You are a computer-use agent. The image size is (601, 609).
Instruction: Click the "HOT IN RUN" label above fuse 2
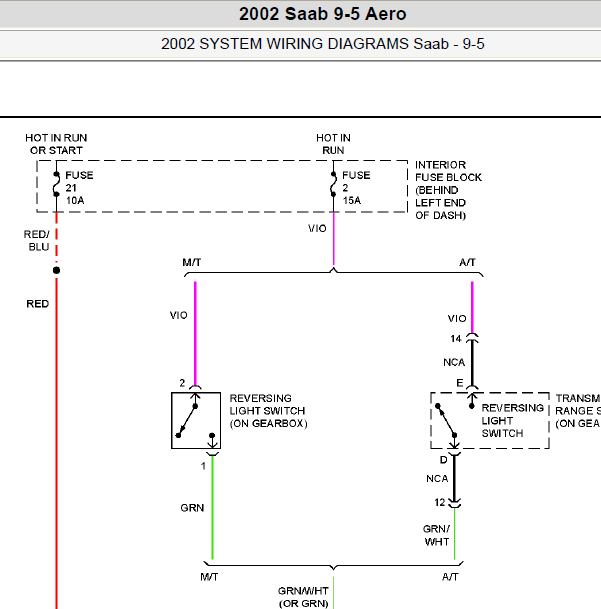333,144
